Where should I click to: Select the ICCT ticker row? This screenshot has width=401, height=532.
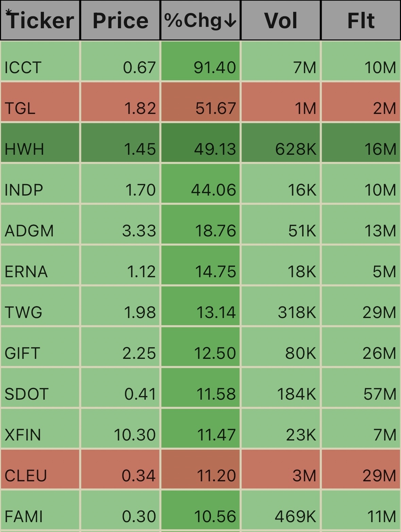pos(200,61)
